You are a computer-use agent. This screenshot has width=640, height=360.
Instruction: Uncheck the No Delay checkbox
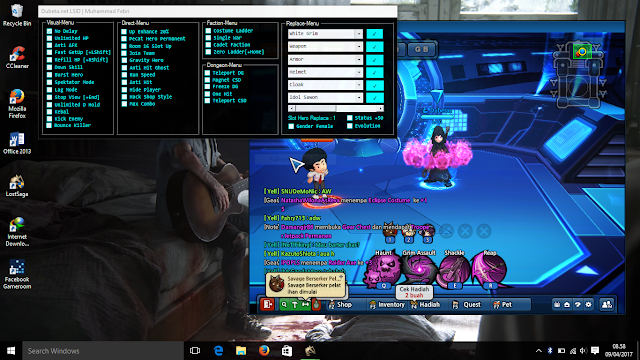tap(49, 31)
